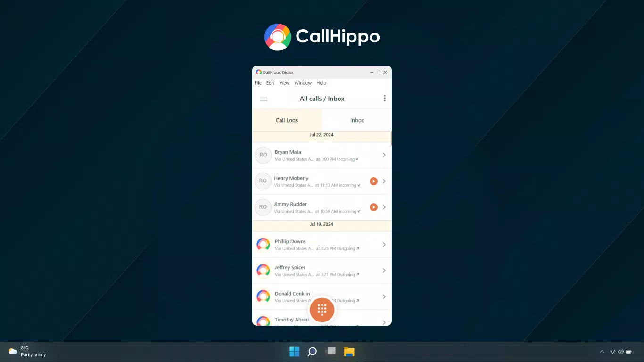Click Bryan Mata's RO avatar
This screenshot has height=362, width=644.
[263, 155]
